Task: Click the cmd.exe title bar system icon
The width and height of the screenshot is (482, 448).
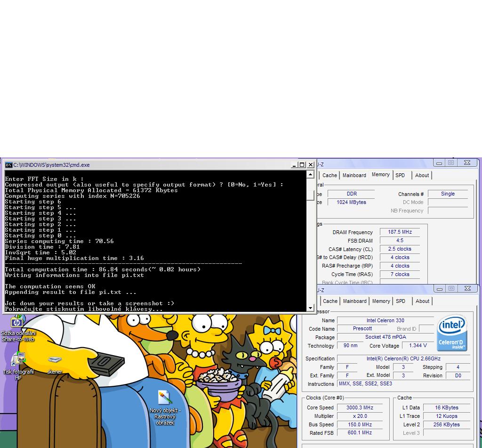Action: (8, 165)
